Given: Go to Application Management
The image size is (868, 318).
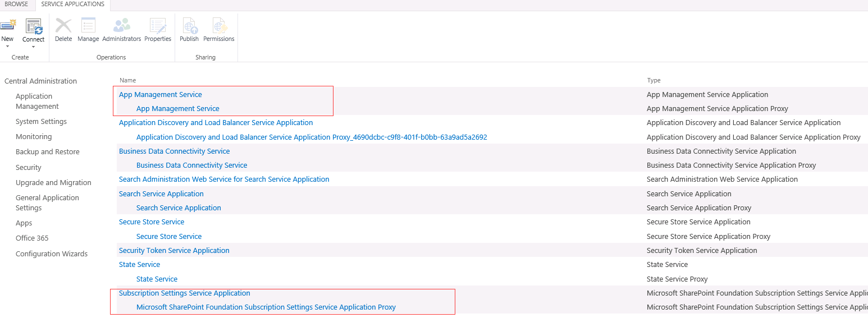Looking at the screenshot, I should pos(37,101).
